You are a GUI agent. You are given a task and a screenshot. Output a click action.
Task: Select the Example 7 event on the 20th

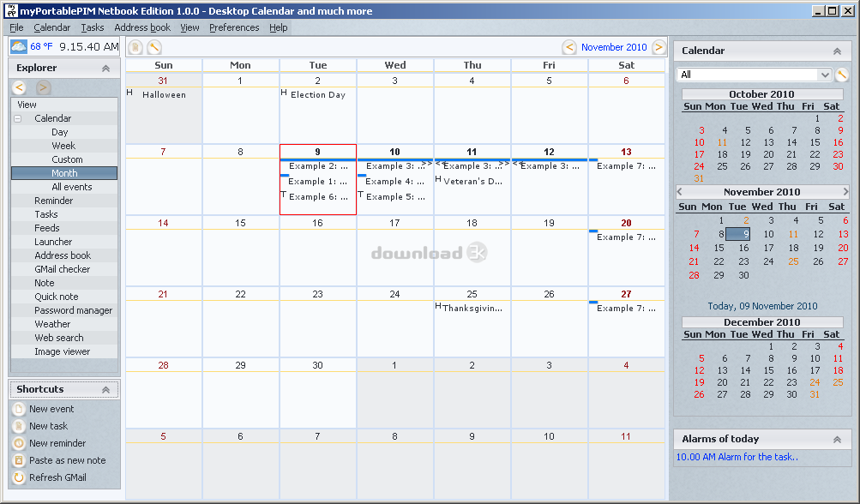pyautogui.click(x=627, y=237)
